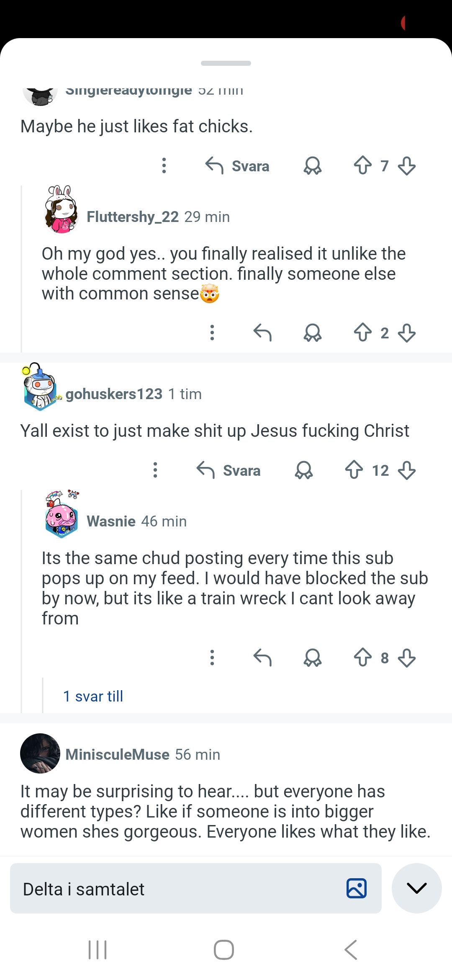Reply to Fluttershy_22's comment with the reply arrow
This screenshot has width=452, height=980.
click(263, 333)
